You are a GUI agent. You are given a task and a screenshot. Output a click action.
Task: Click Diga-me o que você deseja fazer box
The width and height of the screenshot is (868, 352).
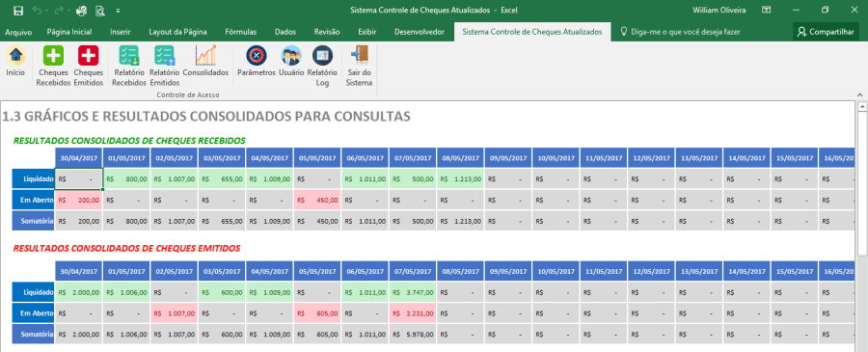click(680, 32)
